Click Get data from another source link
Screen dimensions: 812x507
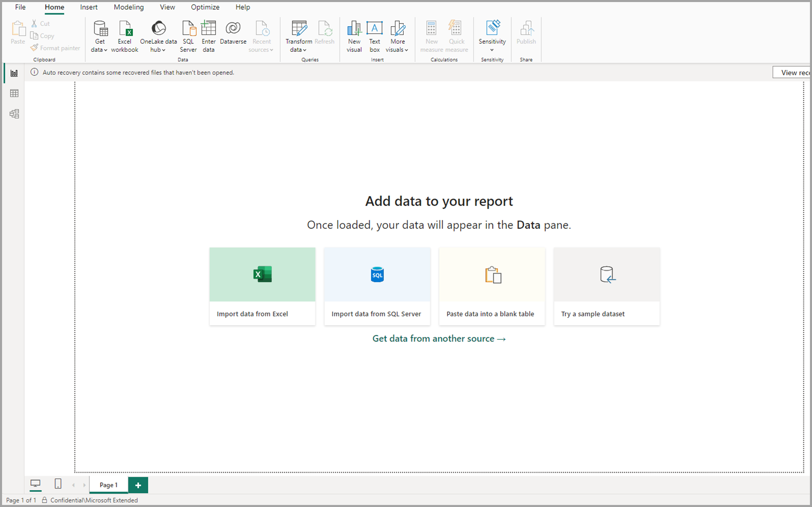pos(439,339)
